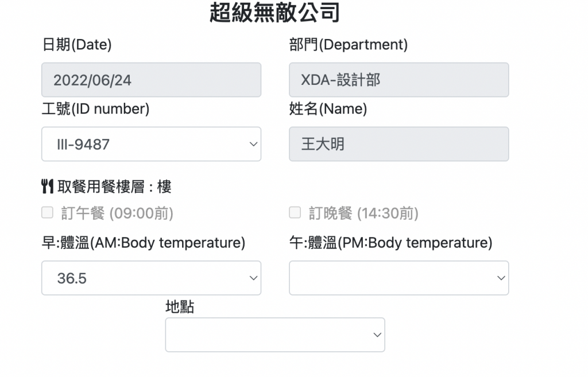
Task: Click the 姓名(Name) label
Action: tap(328, 109)
